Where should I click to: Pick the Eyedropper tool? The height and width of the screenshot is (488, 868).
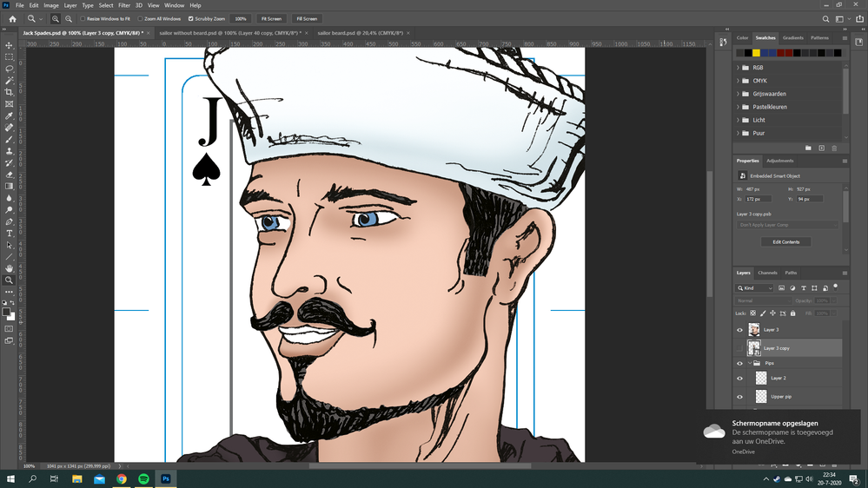[x=10, y=115]
